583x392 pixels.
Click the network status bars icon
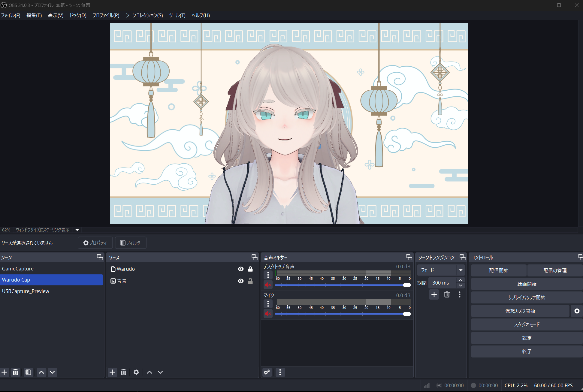pos(427,385)
